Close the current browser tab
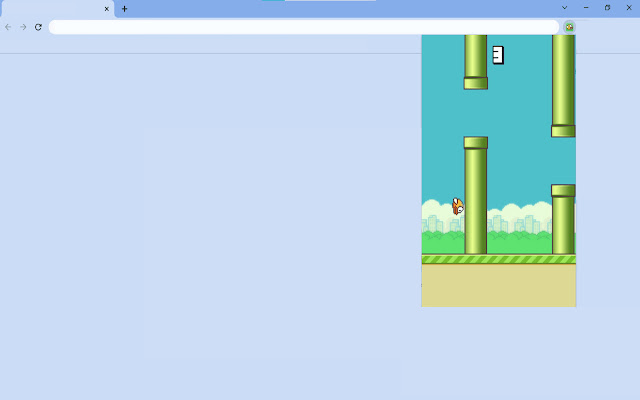Image resolution: width=640 pixels, height=400 pixels. (107, 9)
